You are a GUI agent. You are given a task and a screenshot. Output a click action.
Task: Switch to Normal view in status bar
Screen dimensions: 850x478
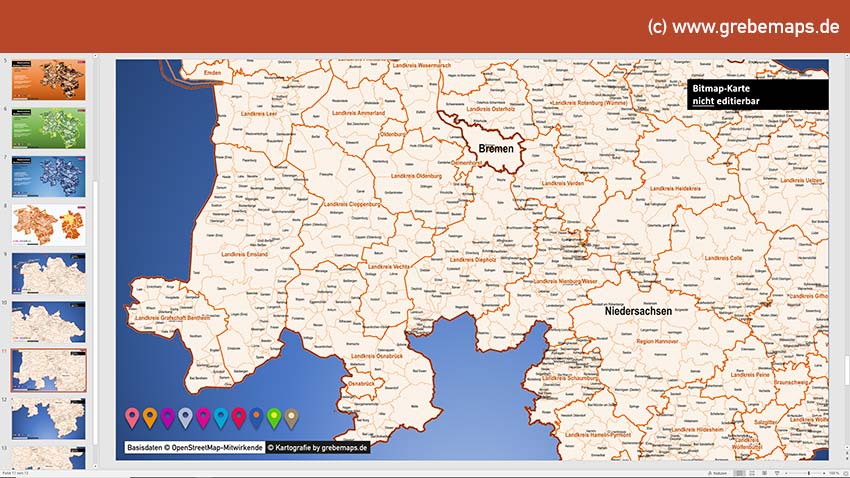click(739, 473)
